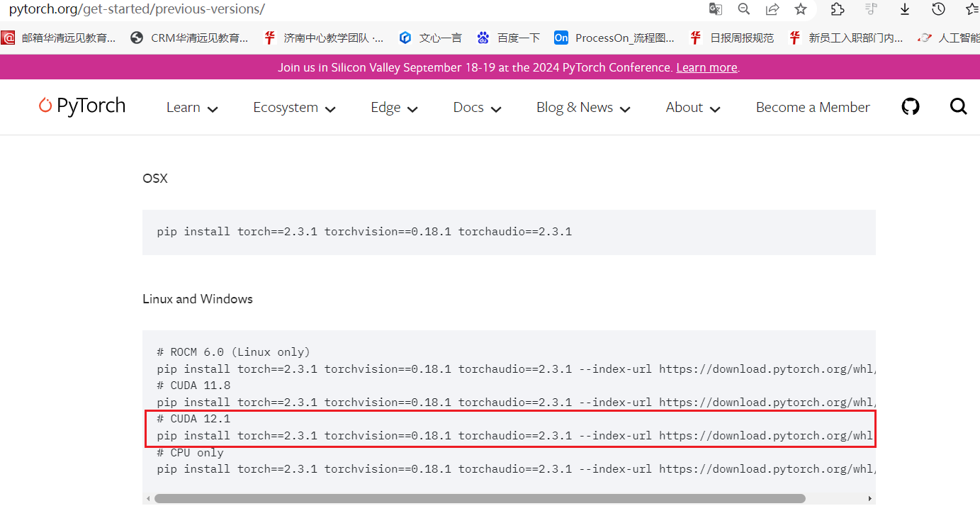The width and height of the screenshot is (980, 523).
Task: Click the code block scroll-left arrow
Action: tap(148, 498)
